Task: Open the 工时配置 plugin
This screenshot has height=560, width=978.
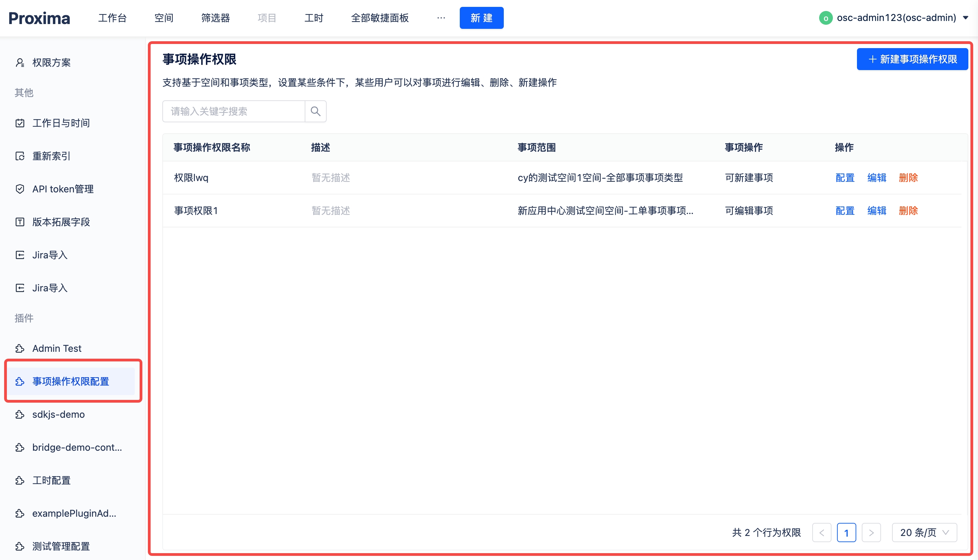Action: [51, 480]
